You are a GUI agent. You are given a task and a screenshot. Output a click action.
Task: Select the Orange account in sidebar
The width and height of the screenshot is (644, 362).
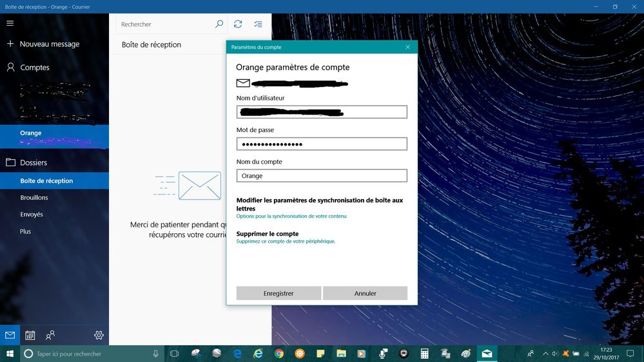click(x=54, y=137)
